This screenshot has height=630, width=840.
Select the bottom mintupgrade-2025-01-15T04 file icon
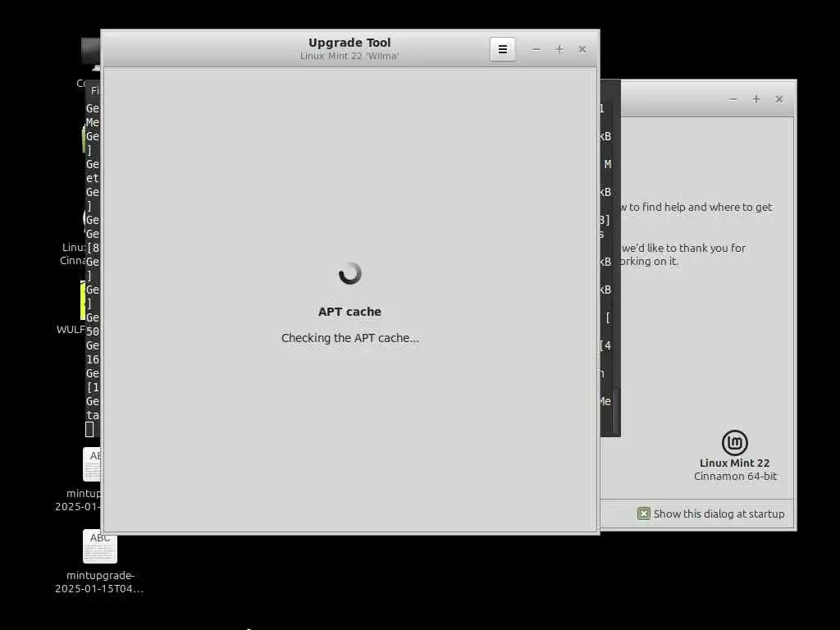coord(100,546)
